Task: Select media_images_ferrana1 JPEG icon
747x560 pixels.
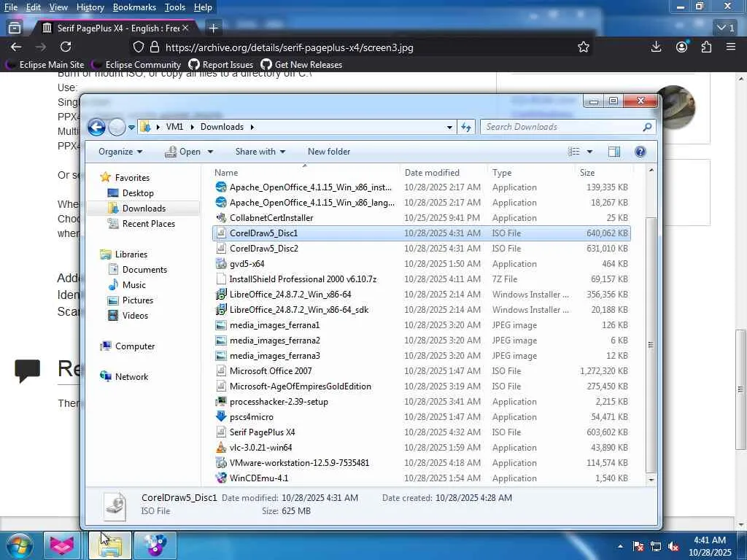Action: [x=221, y=325]
